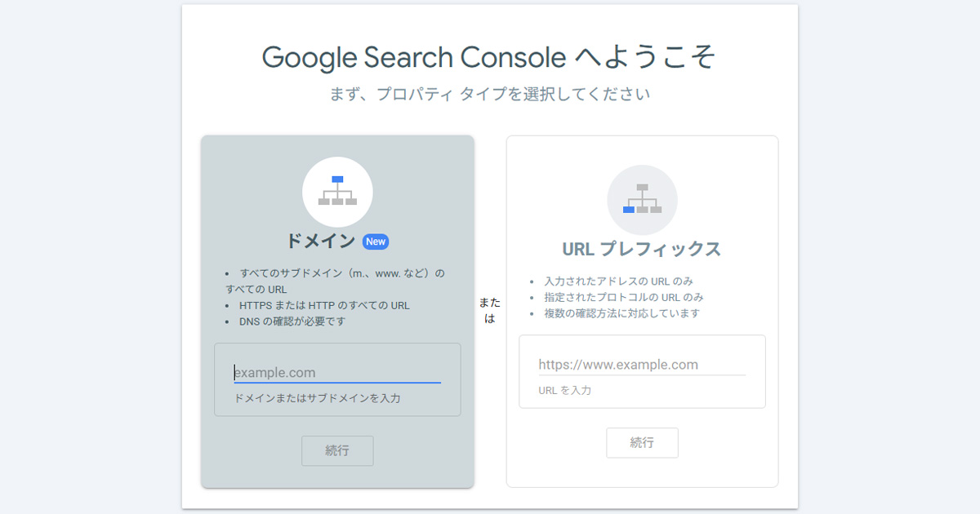
Task: Click the すべてのサブドメイン bullet text
Action: (336, 281)
